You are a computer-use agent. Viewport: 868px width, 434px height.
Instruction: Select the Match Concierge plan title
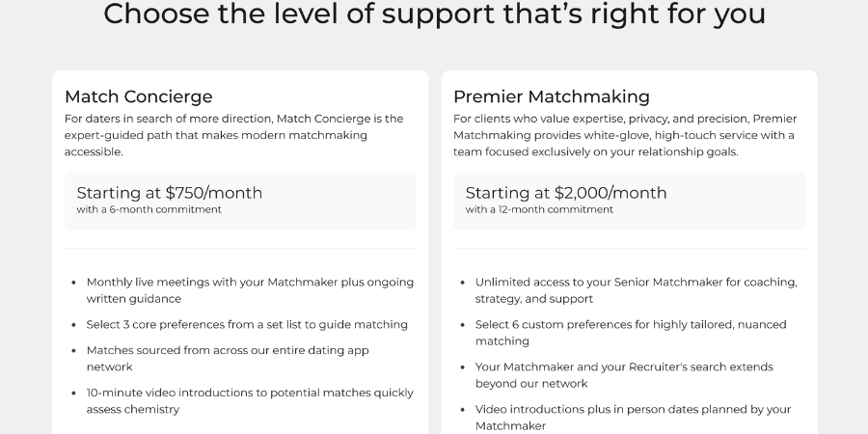pos(138,96)
